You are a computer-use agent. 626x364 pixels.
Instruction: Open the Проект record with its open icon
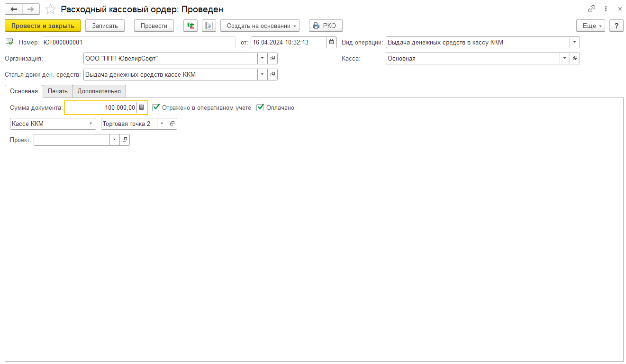(125, 140)
